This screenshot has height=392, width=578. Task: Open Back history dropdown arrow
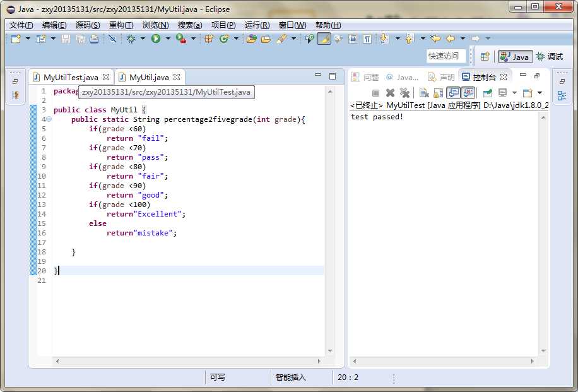(x=463, y=39)
